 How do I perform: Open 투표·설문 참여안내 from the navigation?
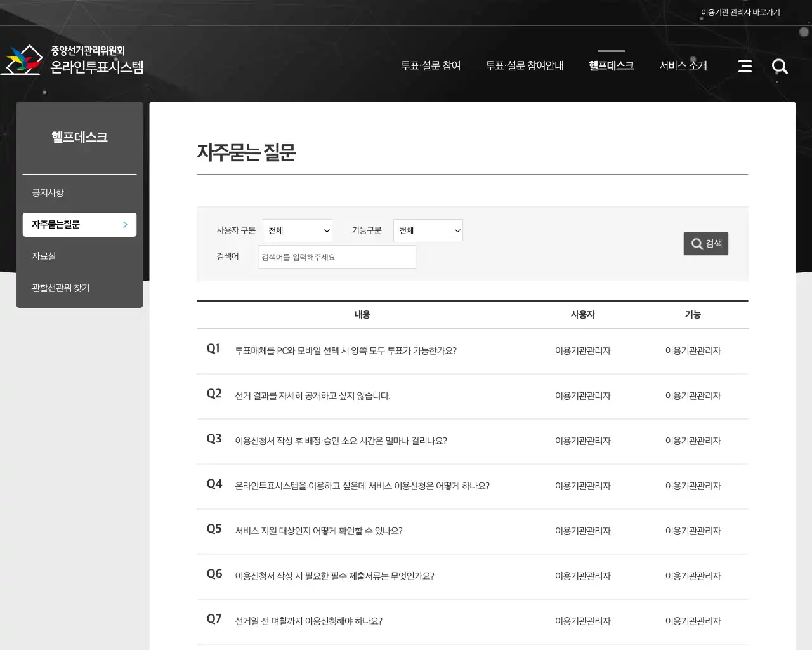pyautogui.click(x=525, y=65)
